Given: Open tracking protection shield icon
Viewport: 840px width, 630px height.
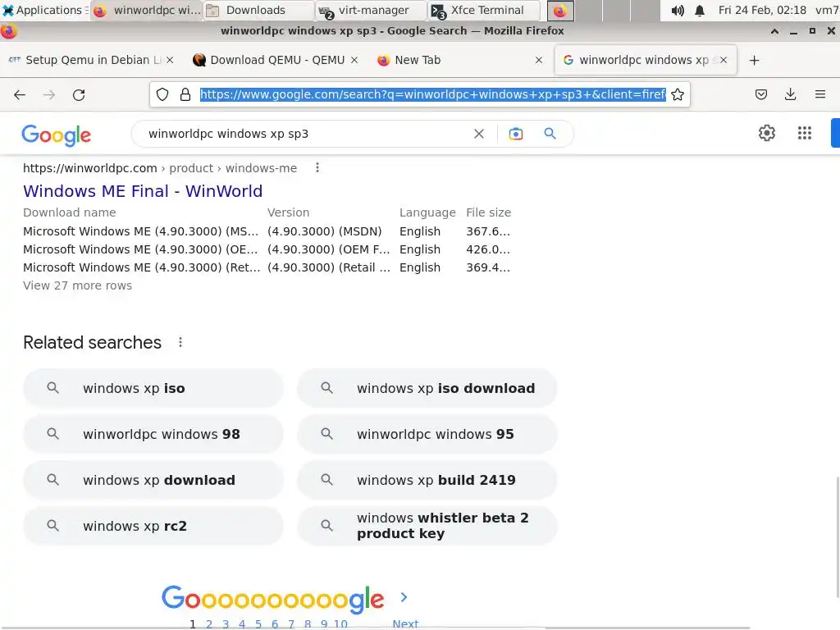Looking at the screenshot, I should pyautogui.click(x=162, y=95).
